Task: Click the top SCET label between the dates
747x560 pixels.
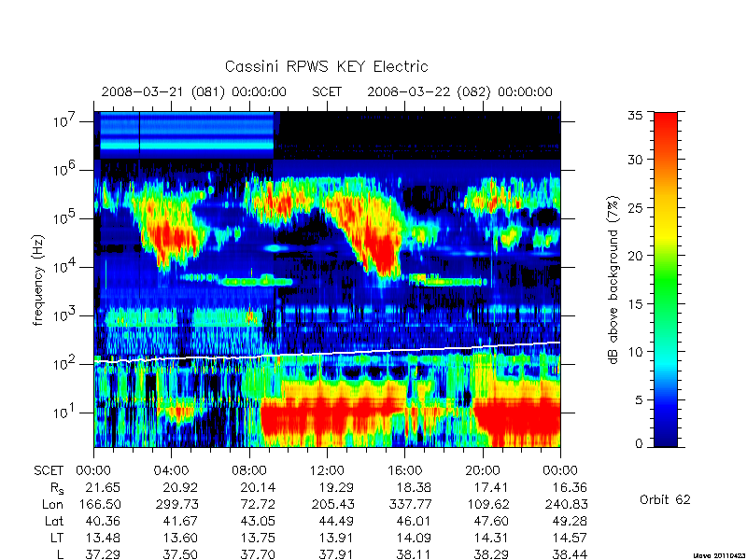Action: pos(327,91)
